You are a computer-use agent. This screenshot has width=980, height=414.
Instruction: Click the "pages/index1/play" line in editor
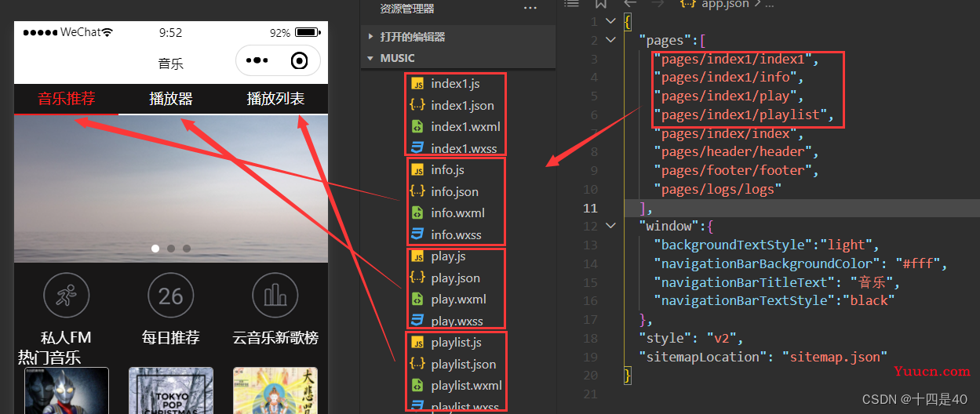729,96
